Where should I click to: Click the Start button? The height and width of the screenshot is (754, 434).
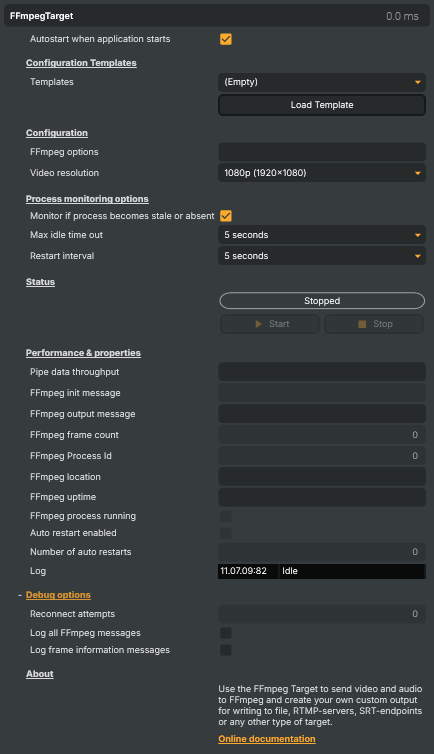[270, 324]
